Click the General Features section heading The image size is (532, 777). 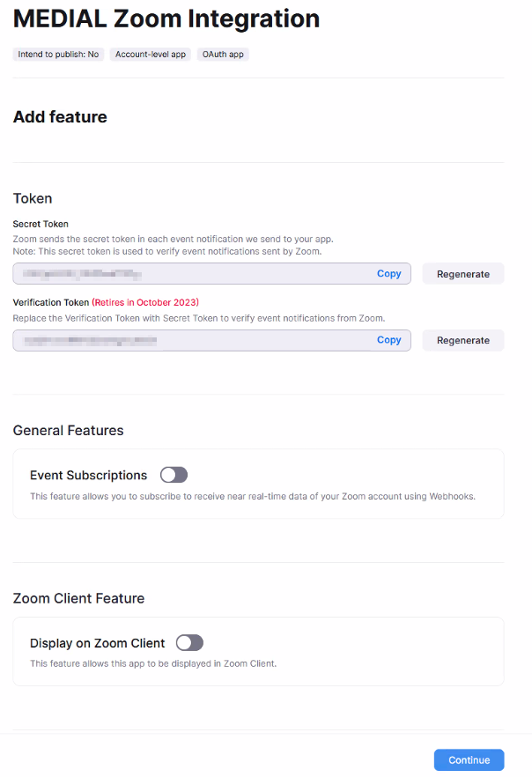(69, 430)
